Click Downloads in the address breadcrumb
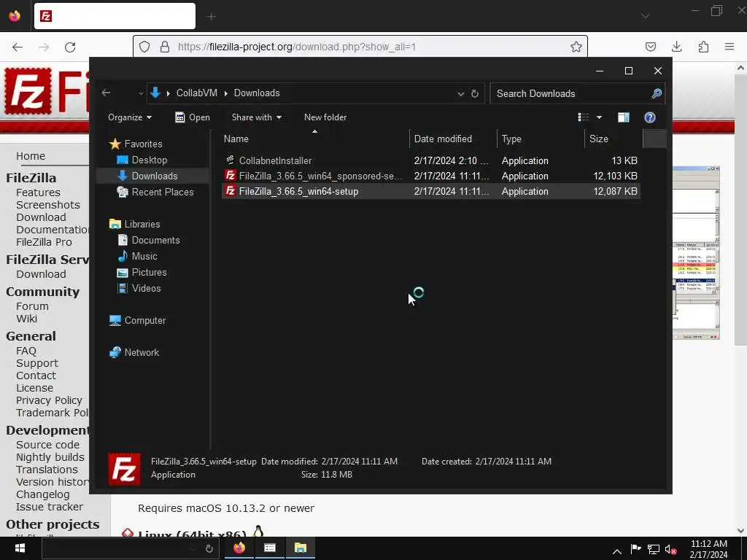 (257, 93)
